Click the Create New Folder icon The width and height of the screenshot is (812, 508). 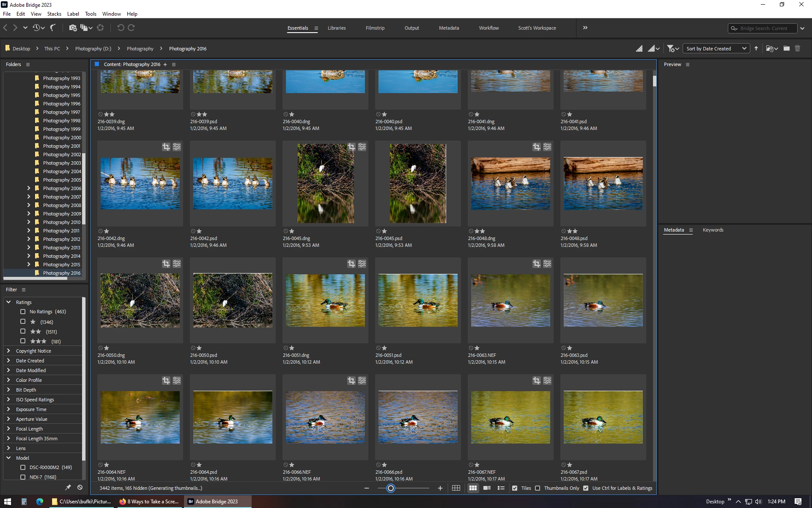pos(786,49)
